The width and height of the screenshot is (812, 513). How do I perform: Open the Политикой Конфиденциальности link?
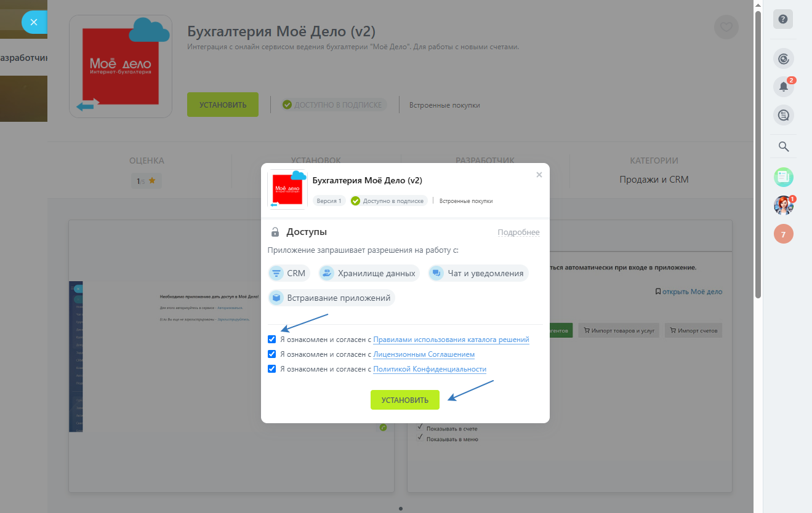(x=430, y=369)
